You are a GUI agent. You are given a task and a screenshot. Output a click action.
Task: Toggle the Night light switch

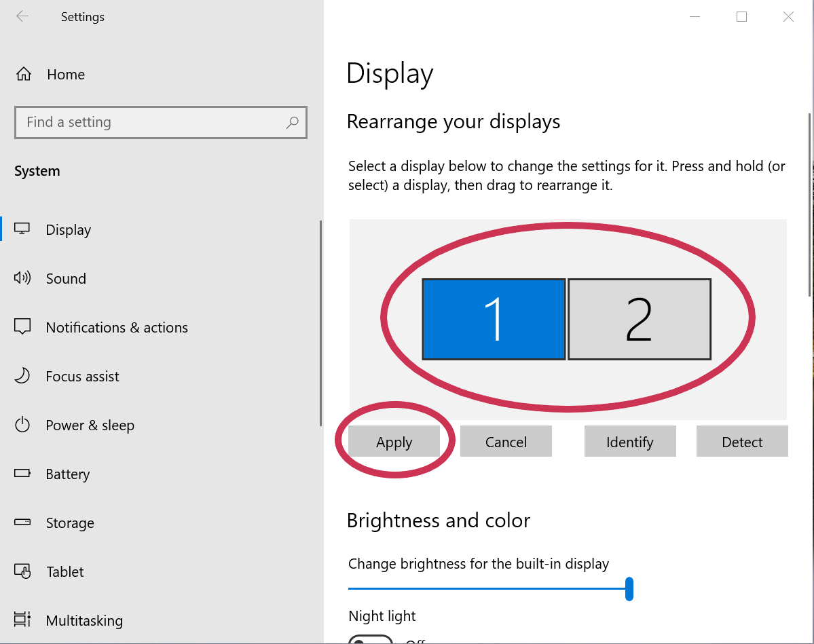[371, 639]
